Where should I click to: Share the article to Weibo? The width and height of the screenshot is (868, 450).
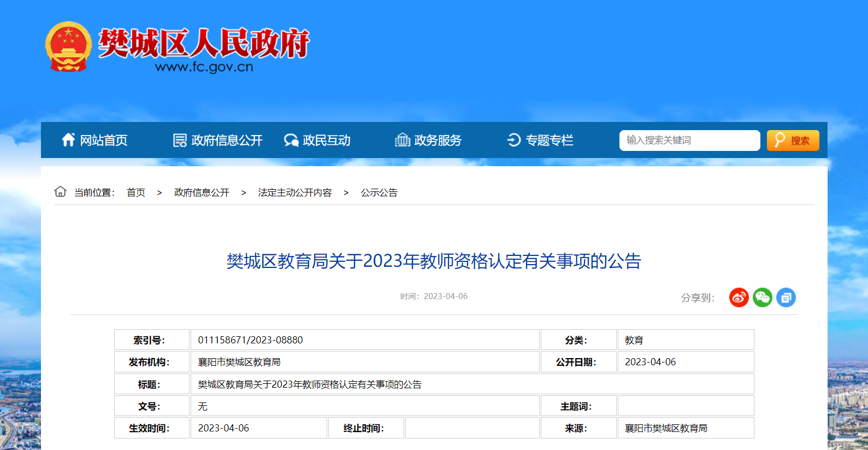(739, 297)
